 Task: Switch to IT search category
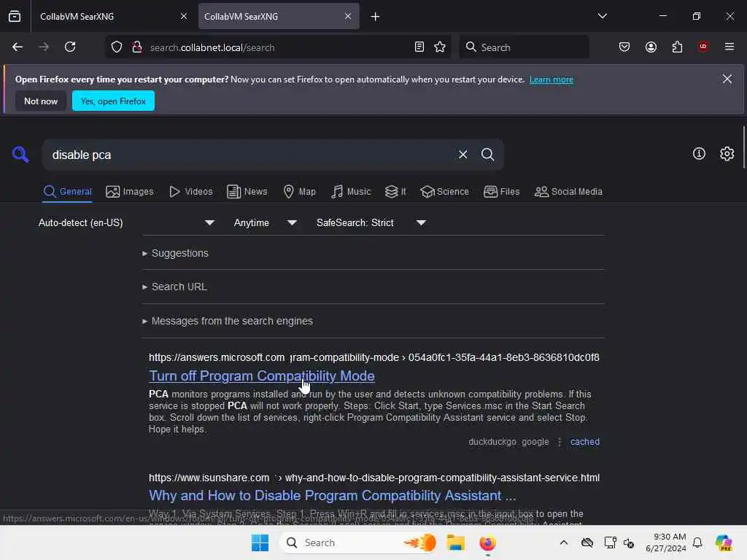pos(395,192)
